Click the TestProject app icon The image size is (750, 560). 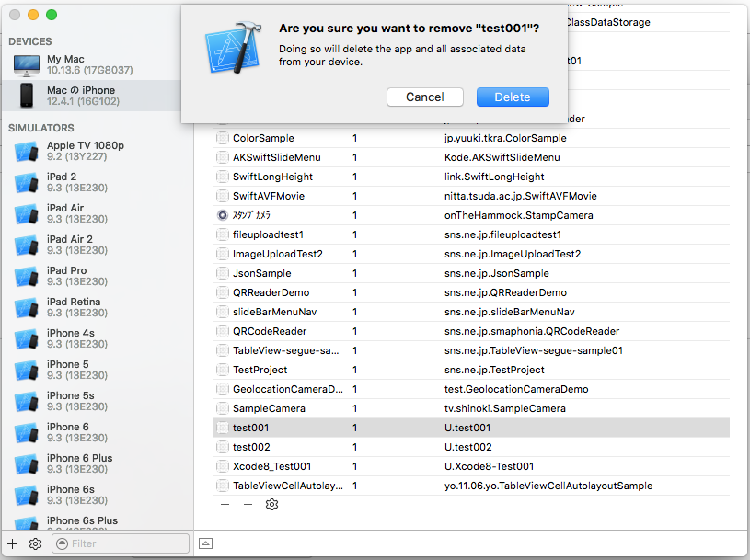222,370
